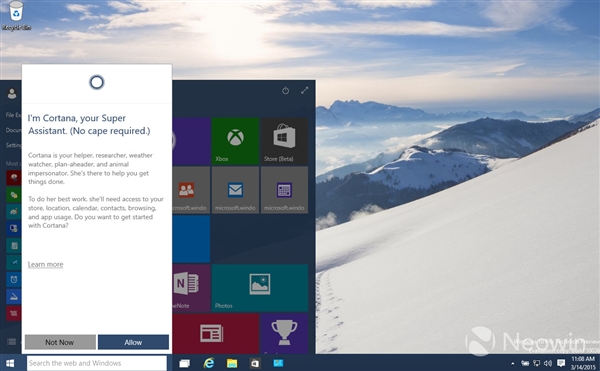Open the Start menu Windows logo button
Viewport: 600px width, 371px height.
10,363
